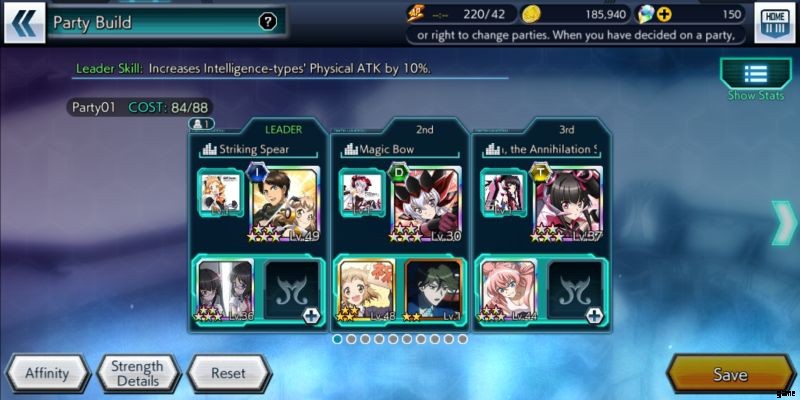Open the Affinity button
The width and height of the screenshot is (800, 400).
click(47, 373)
